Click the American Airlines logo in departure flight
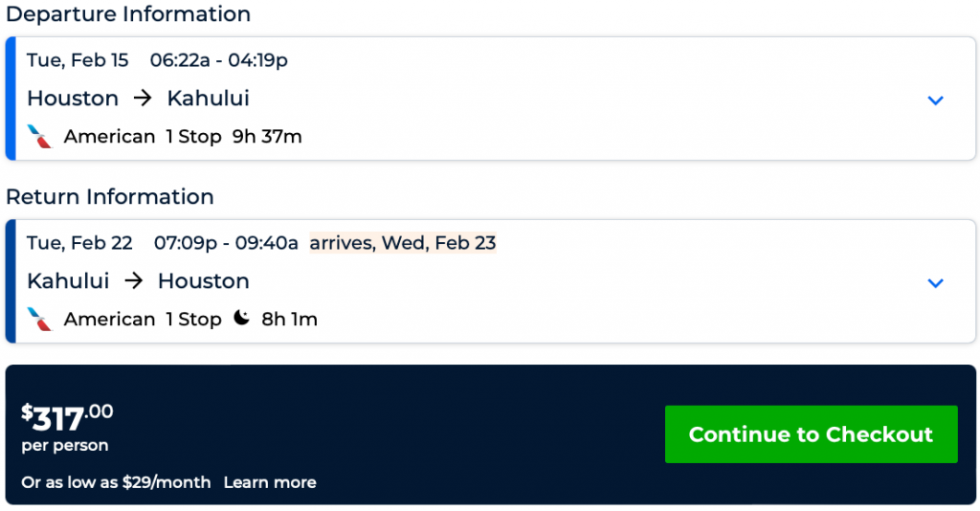980x511 pixels. 39,136
